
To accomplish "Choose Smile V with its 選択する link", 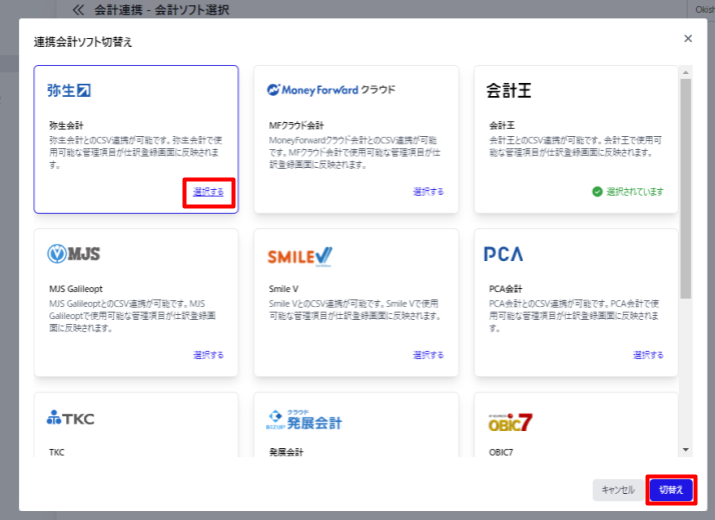I will [x=428, y=355].
